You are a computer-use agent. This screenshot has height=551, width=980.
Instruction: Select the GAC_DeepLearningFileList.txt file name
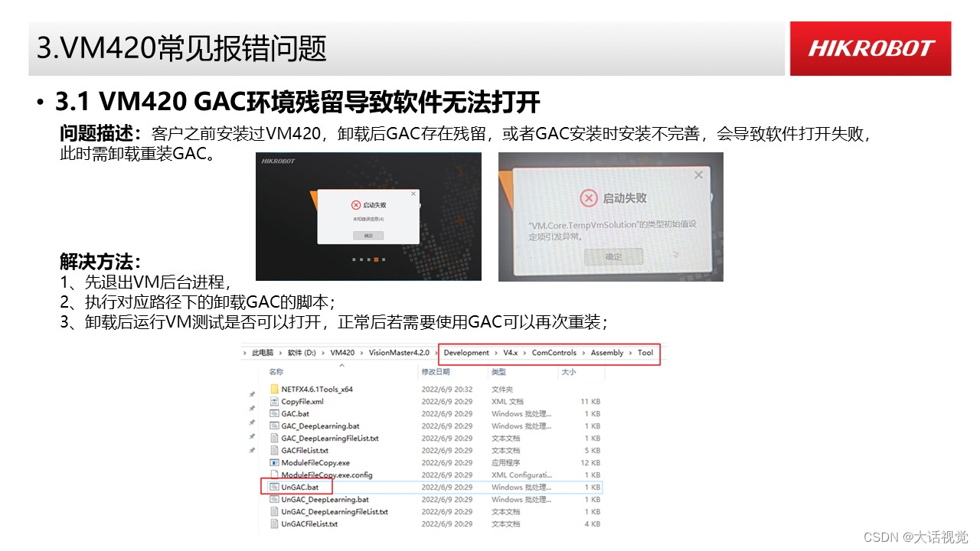pyautogui.click(x=330, y=439)
